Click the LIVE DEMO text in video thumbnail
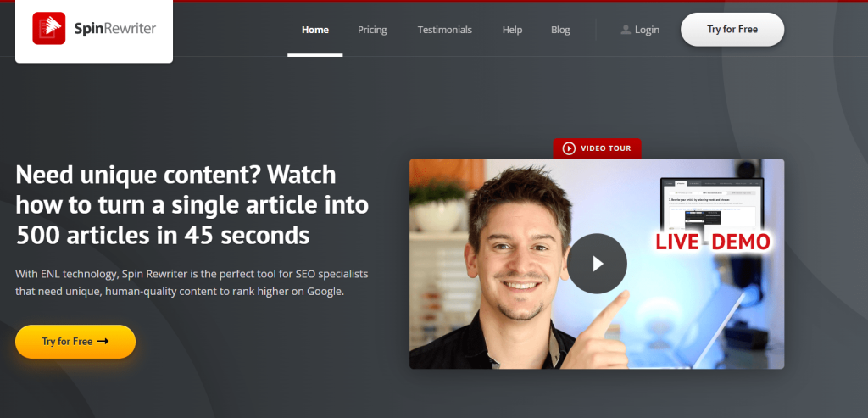This screenshot has height=418, width=868. click(x=712, y=242)
